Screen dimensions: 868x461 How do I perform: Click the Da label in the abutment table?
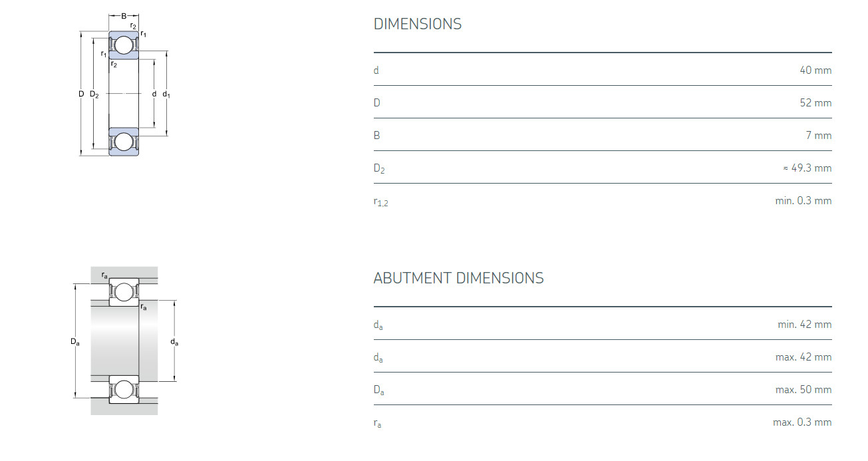[378, 390]
